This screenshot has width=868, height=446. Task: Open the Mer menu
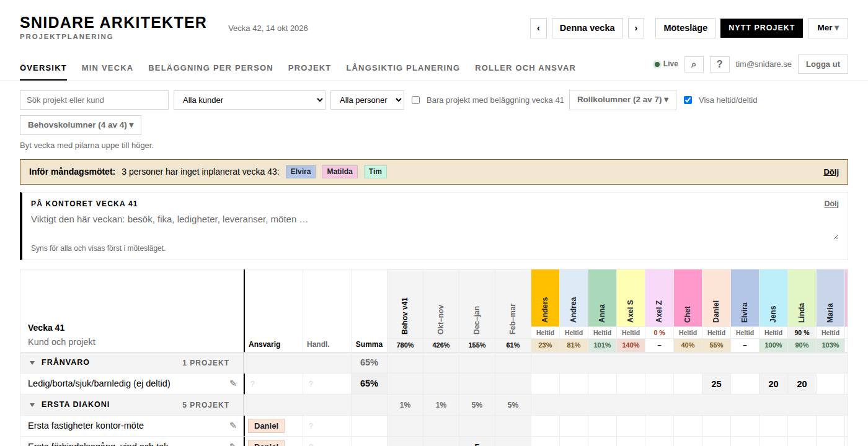828,28
